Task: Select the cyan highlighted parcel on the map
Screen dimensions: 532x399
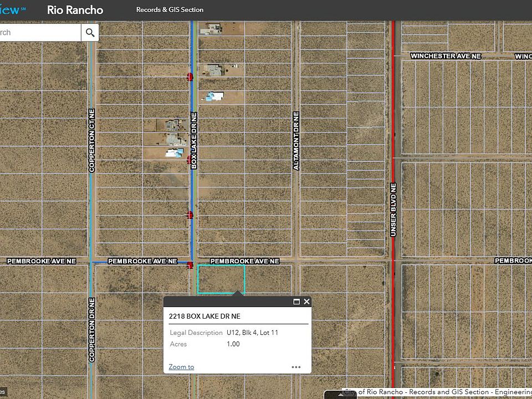Action: pyautogui.click(x=221, y=279)
